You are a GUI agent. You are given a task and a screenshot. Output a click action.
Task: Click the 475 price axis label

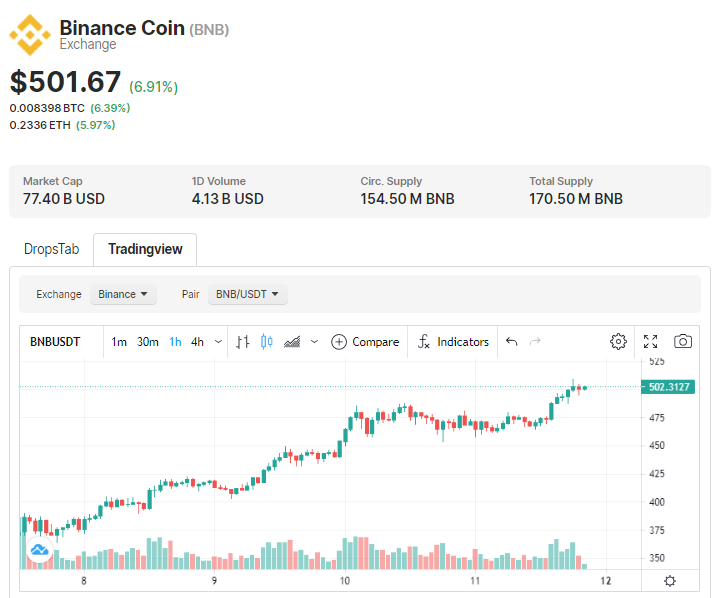click(657, 418)
